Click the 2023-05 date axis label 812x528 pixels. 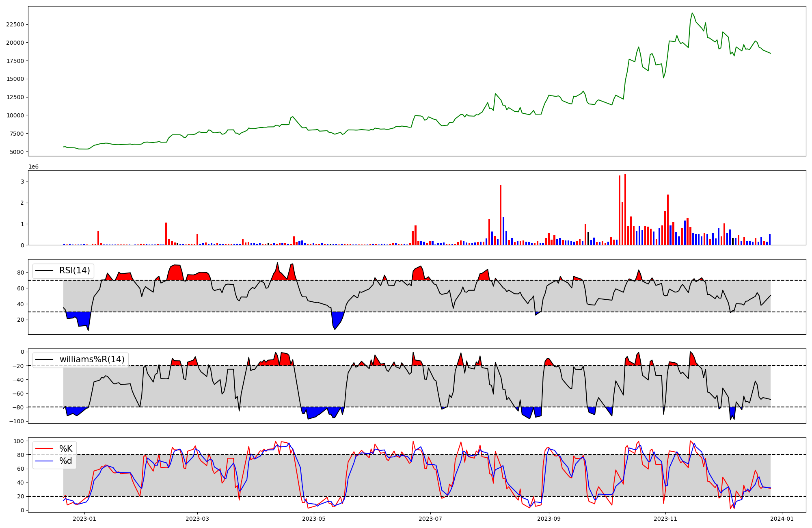coord(314,519)
